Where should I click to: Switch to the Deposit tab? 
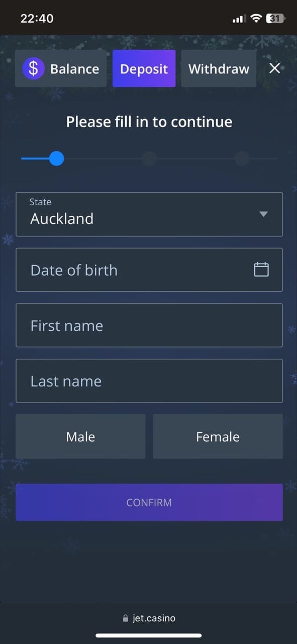click(144, 68)
